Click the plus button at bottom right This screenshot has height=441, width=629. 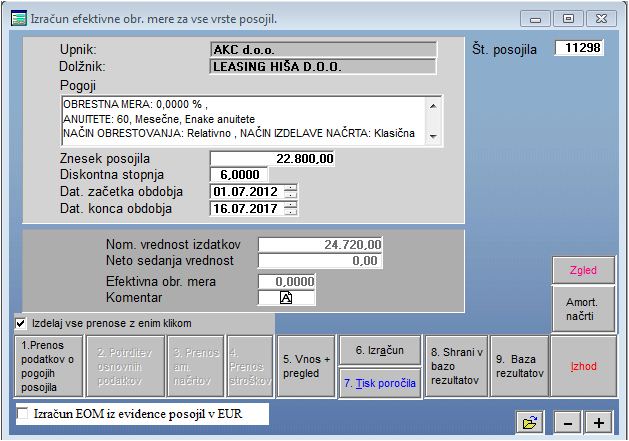click(x=599, y=423)
